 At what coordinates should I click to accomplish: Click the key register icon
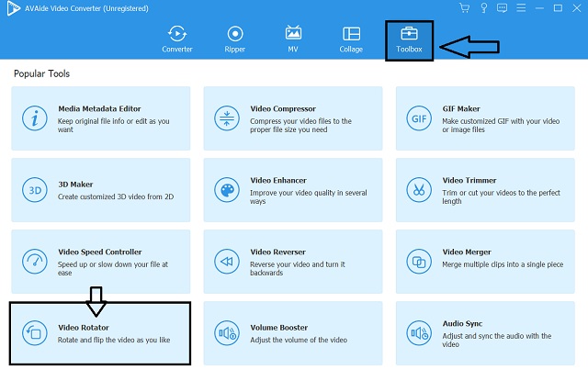pyautogui.click(x=484, y=8)
